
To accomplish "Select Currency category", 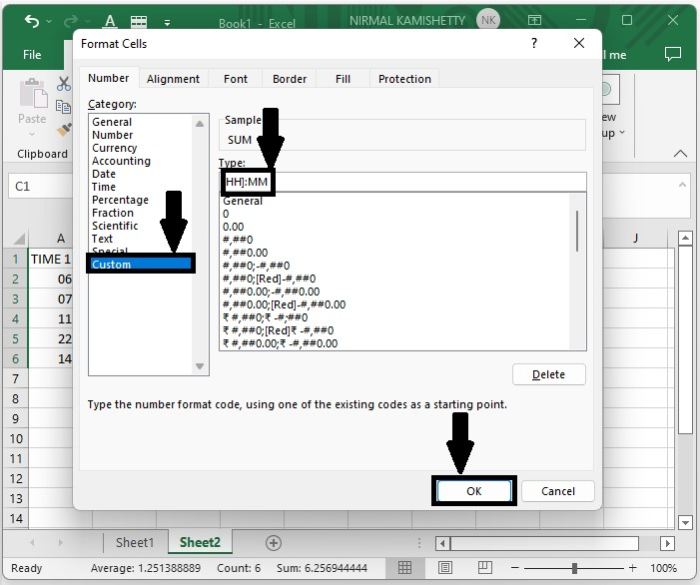I will pyautogui.click(x=114, y=148).
